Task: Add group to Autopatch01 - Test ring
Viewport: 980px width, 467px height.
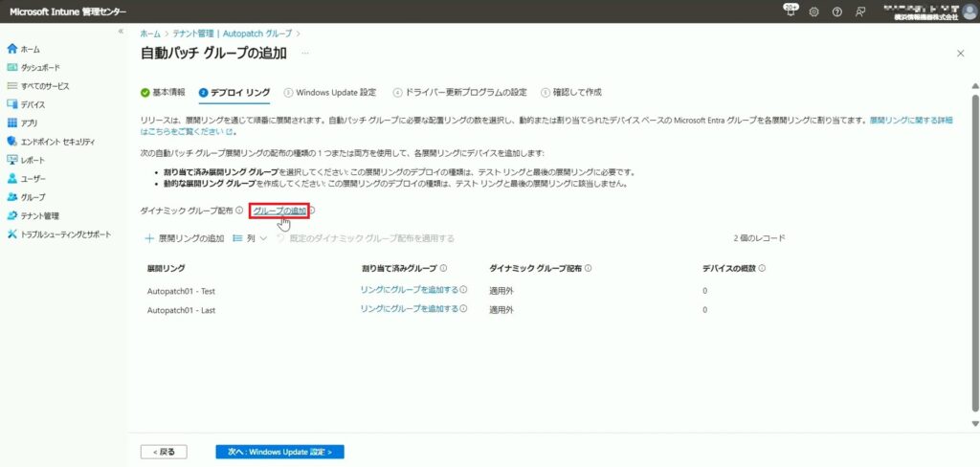Action: click(x=409, y=290)
